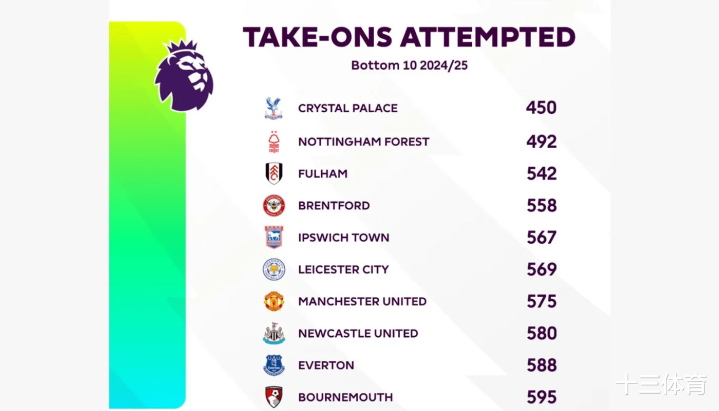Viewport: 719px width, 411px height.
Task: Select the Ipswich Town badge
Action: click(274, 237)
